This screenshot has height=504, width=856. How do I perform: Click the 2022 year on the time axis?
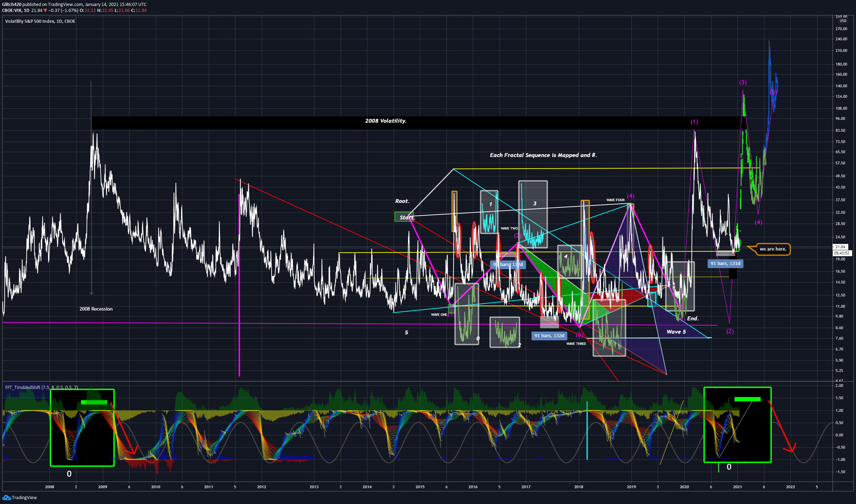[x=790, y=487]
